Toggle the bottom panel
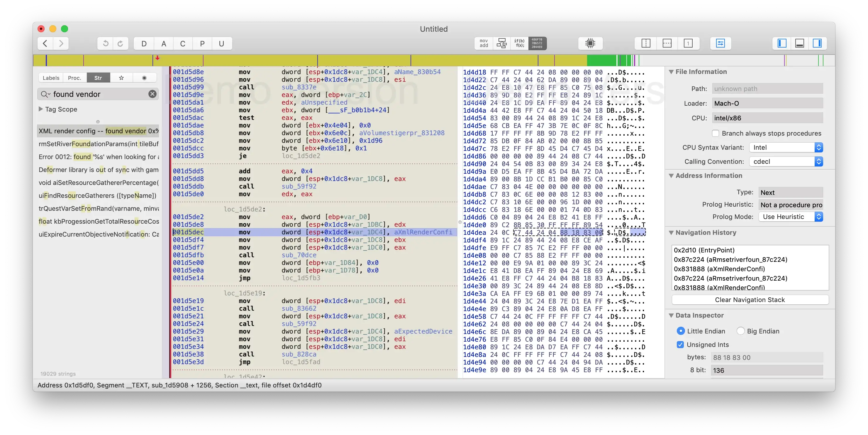The height and width of the screenshot is (435, 868). tap(800, 43)
